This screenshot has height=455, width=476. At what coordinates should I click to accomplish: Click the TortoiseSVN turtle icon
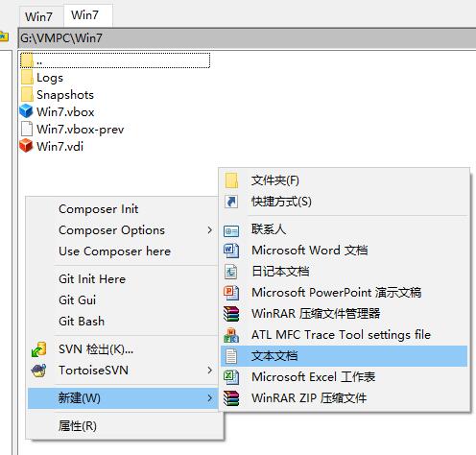38,371
